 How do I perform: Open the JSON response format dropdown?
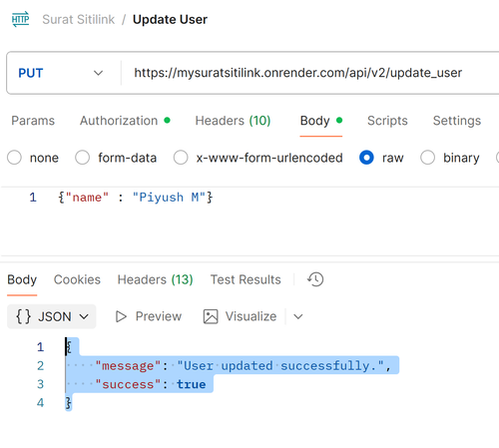[52, 316]
